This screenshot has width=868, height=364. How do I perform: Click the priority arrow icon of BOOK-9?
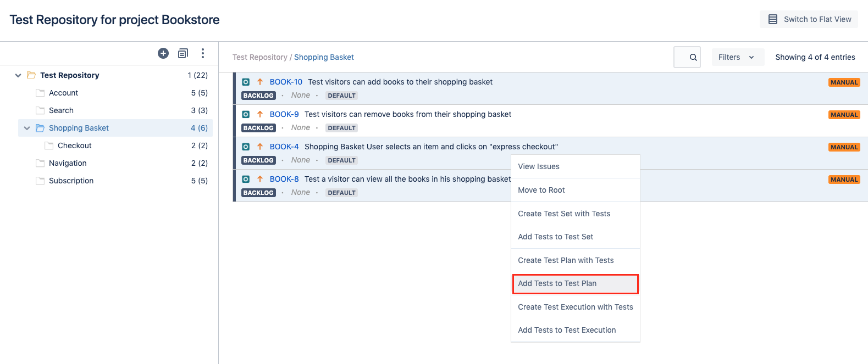(x=260, y=114)
